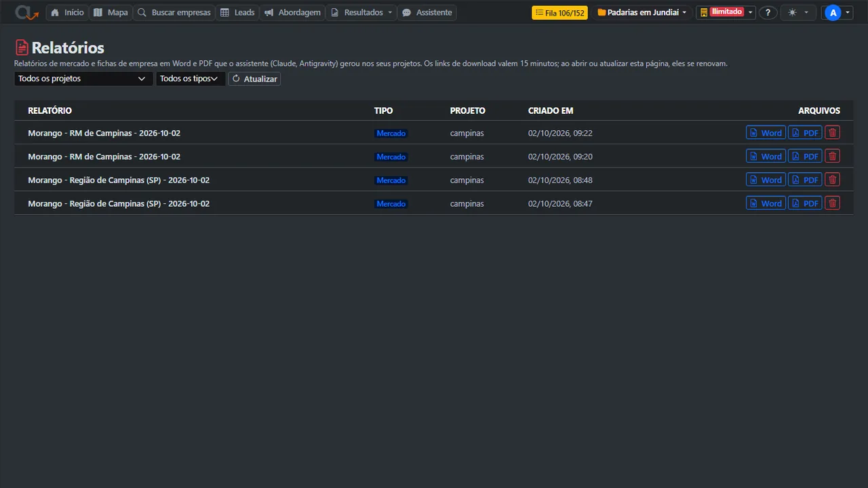This screenshot has width=868, height=488.
Task: Switch to the Abordagem page
Action: click(x=292, y=12)
